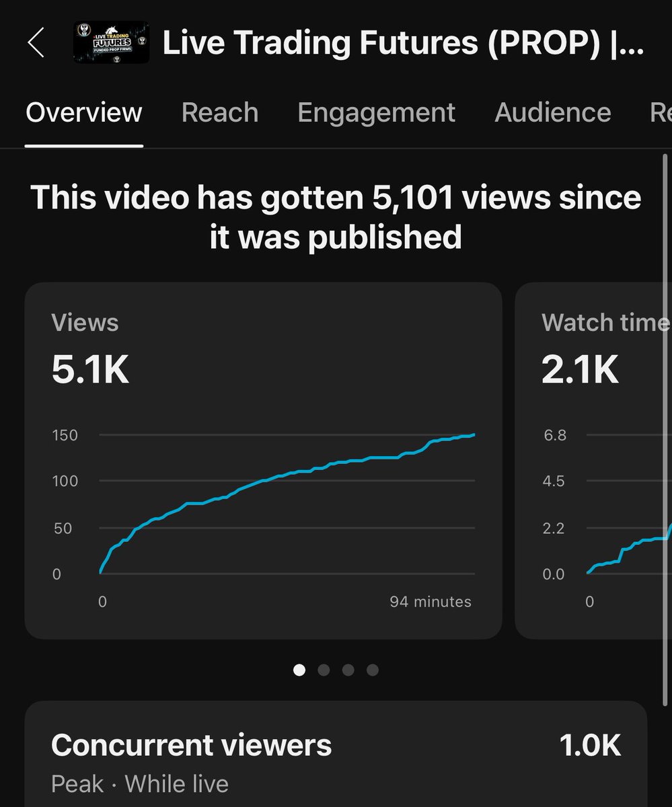
Task: Tap the Concurrent viewers card
Action: 336,754
